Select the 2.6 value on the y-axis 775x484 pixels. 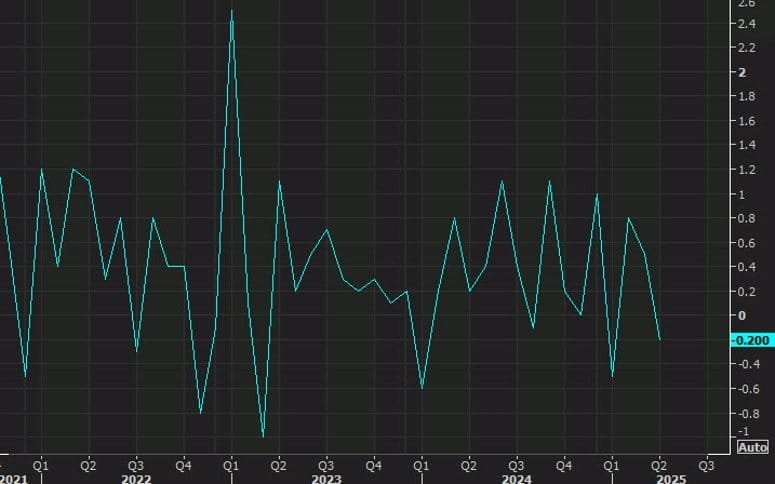tap(747, 4)
